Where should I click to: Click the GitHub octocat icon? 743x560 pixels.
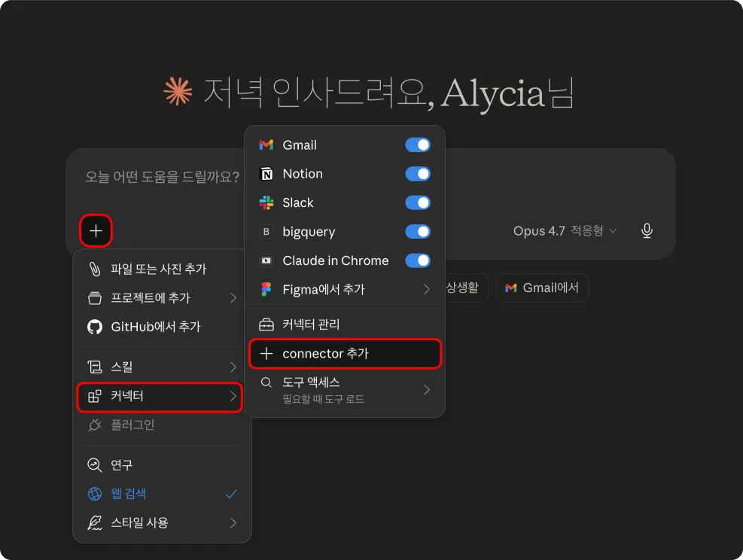(x=95, y=327)
